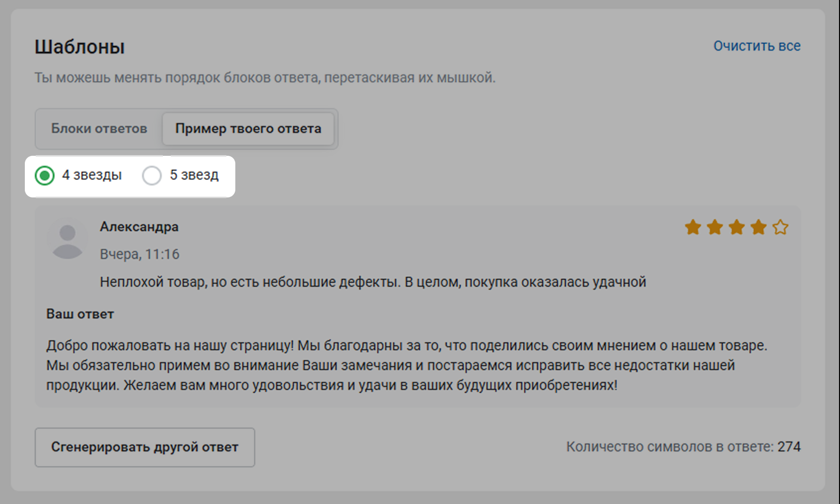The width and height of the screenshot is (840, 504).
Task: Click the fourth filled rating star
Action: pos(758,228)
